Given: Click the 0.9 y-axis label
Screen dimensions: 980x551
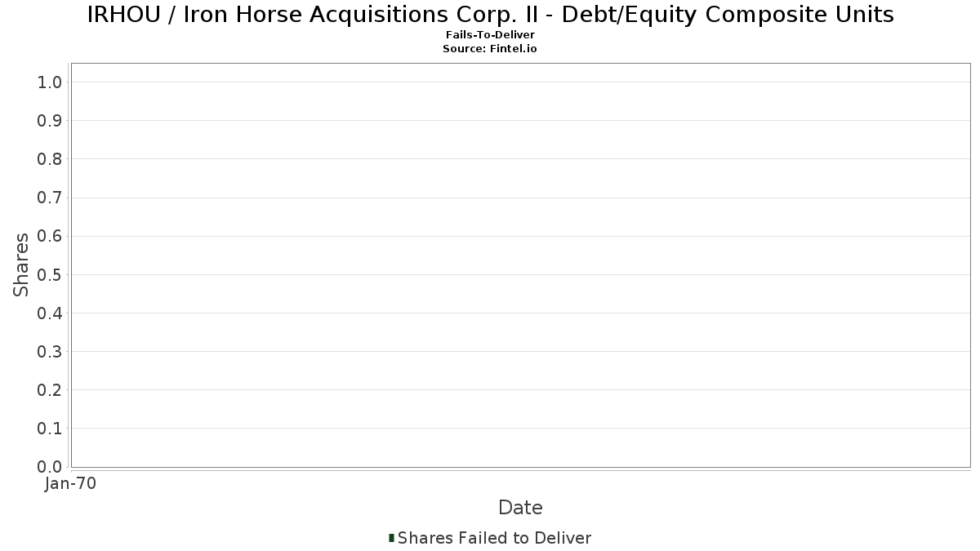Looking at the screenshot, I should [x=50, y=121].
